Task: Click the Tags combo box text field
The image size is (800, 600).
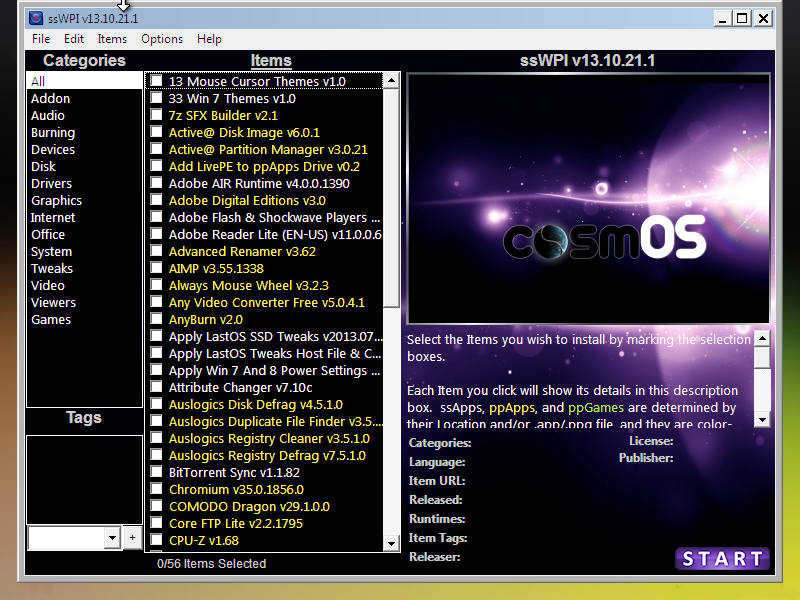Action: coord(66,537)
